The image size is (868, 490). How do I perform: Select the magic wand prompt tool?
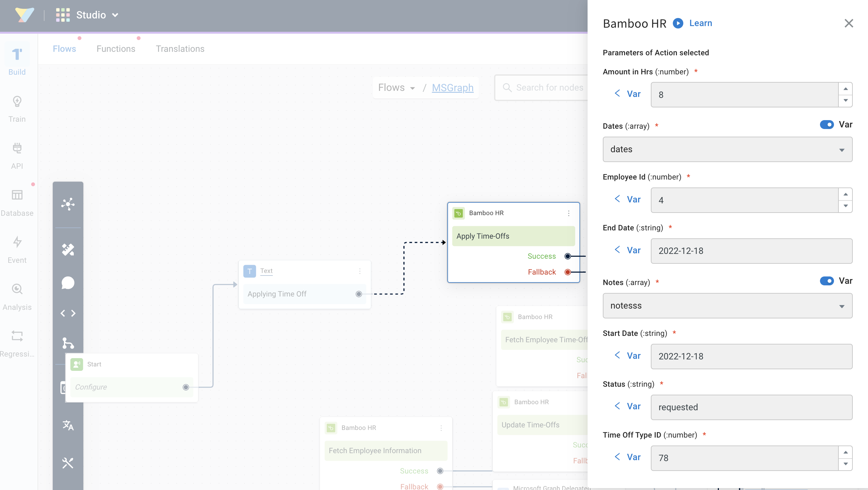(x=68, y=249)
